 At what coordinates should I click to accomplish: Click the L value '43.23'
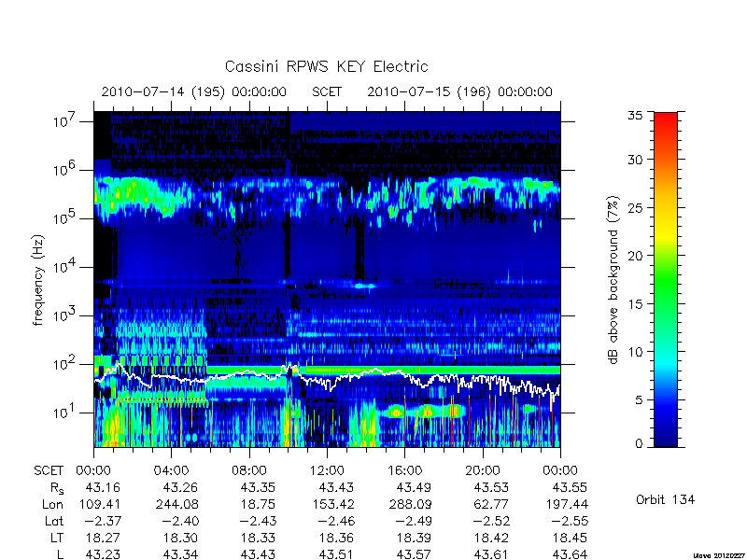coord(103,554)
